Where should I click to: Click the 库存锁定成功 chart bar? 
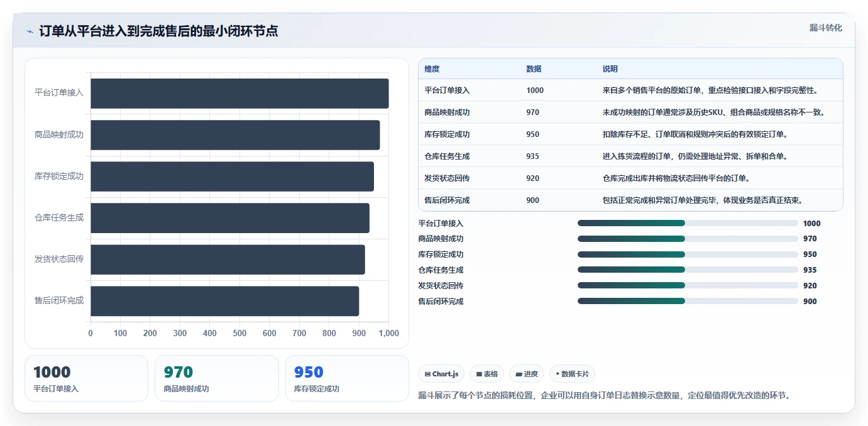(x=232, y=177)
